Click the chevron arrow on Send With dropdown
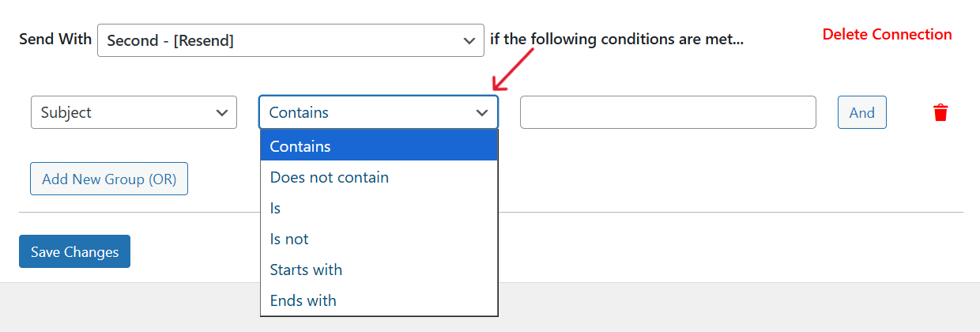The image size is (980, 332). (x=469, y=40)
